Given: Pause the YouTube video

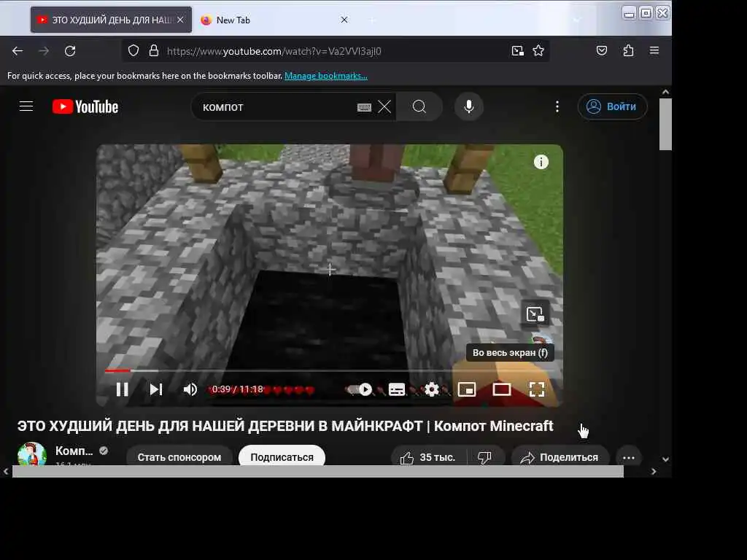Looking at the screenshot, I should [123, 389].
